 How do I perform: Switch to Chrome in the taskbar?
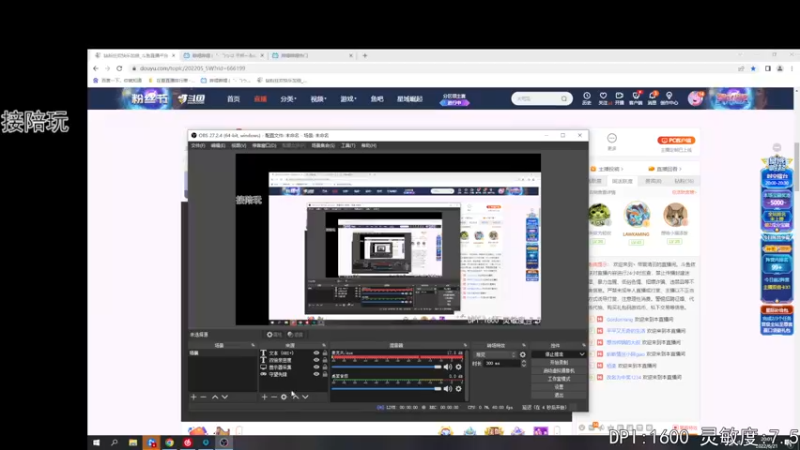click(169, 442)
